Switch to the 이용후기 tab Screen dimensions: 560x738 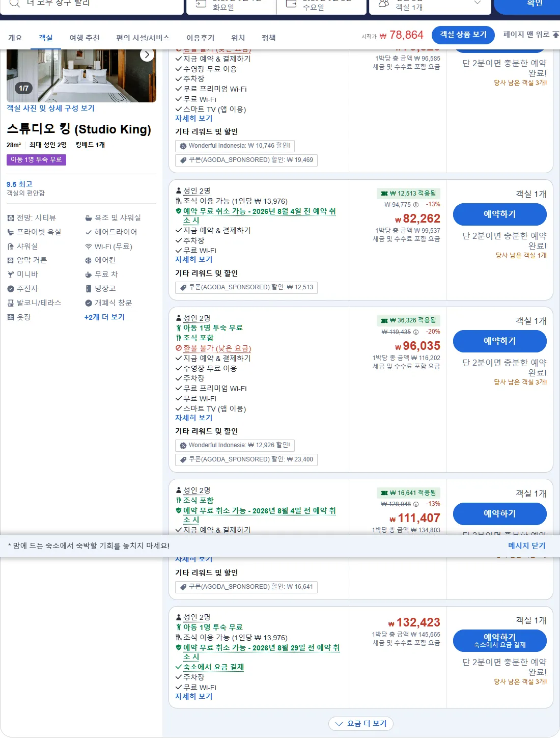[x=200, y=38]
